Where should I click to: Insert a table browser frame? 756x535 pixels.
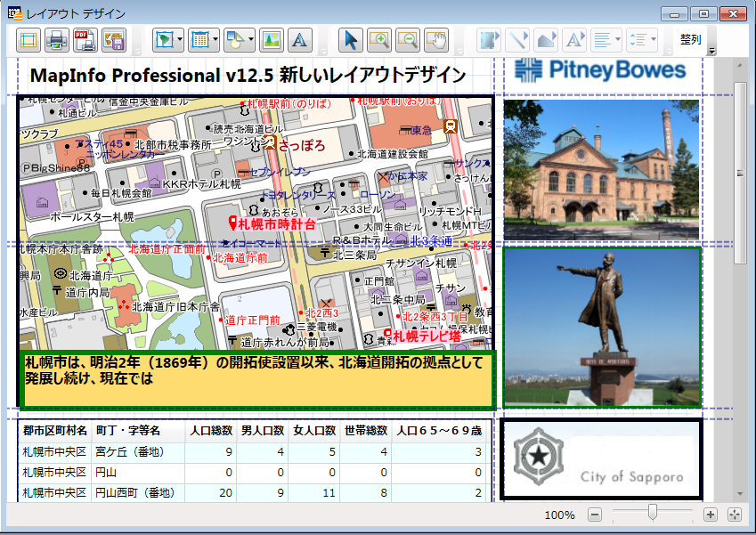point(200,40)
